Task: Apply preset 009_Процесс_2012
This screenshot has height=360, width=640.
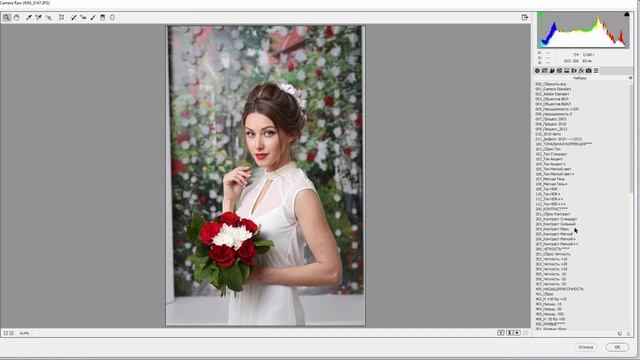Action: pos(551,129)
